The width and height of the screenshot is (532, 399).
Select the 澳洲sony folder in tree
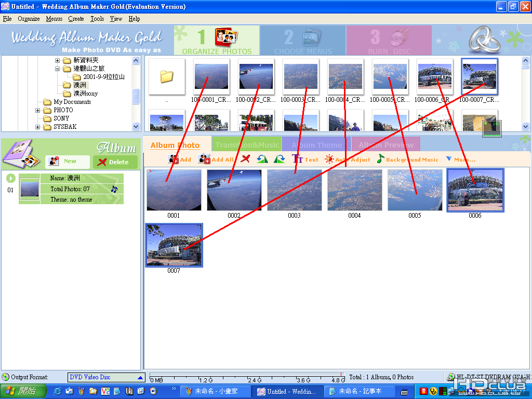[x=86, y=94]
